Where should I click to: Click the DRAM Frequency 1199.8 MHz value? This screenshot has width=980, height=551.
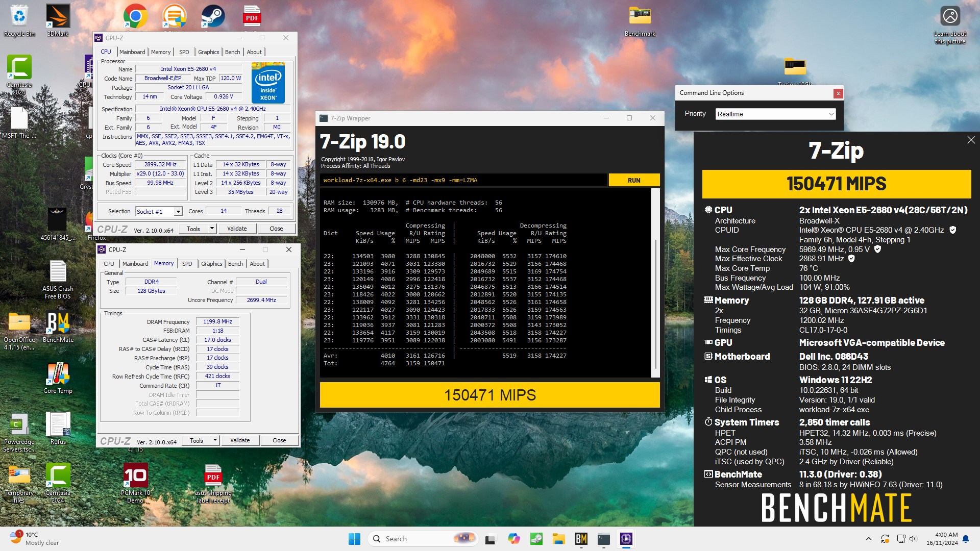click(x=217, y=322)
